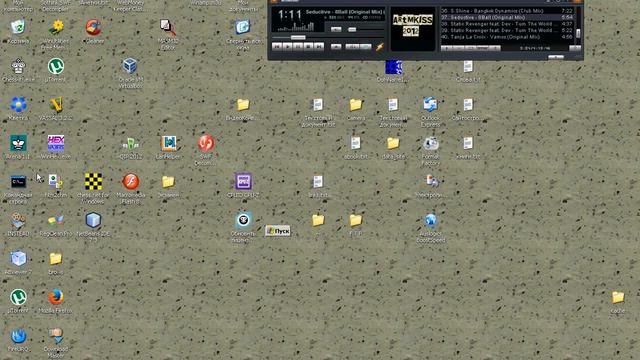Viewport: 640px width, 360px height.
Task: Open the purple CPUID CPU-Z icon
Action: [243, 181]
